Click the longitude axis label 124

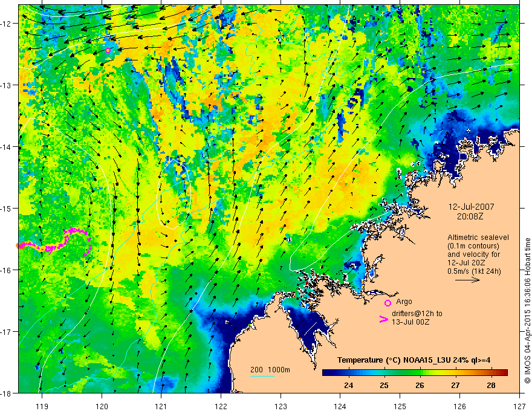(x=340, y=406)
